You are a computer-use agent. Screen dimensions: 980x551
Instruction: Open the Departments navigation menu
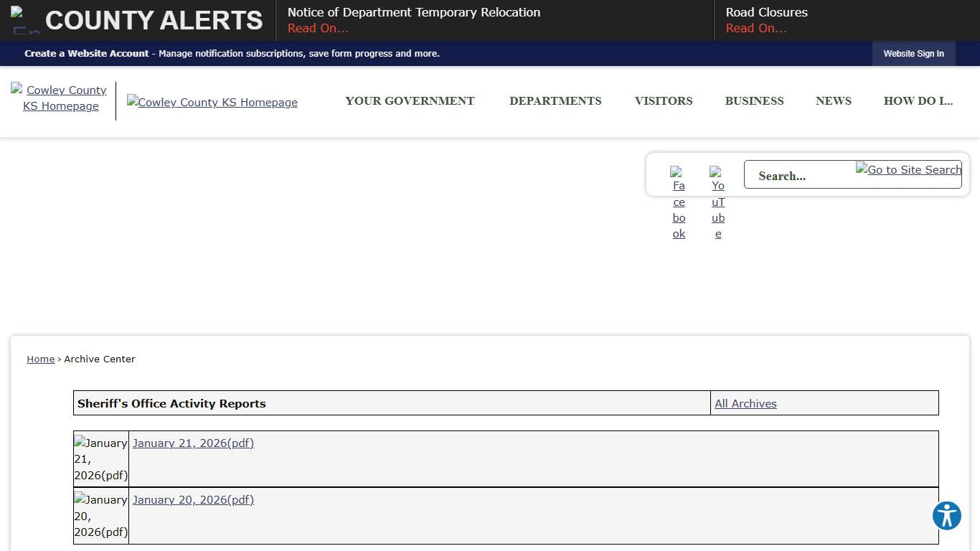(555, 101)
